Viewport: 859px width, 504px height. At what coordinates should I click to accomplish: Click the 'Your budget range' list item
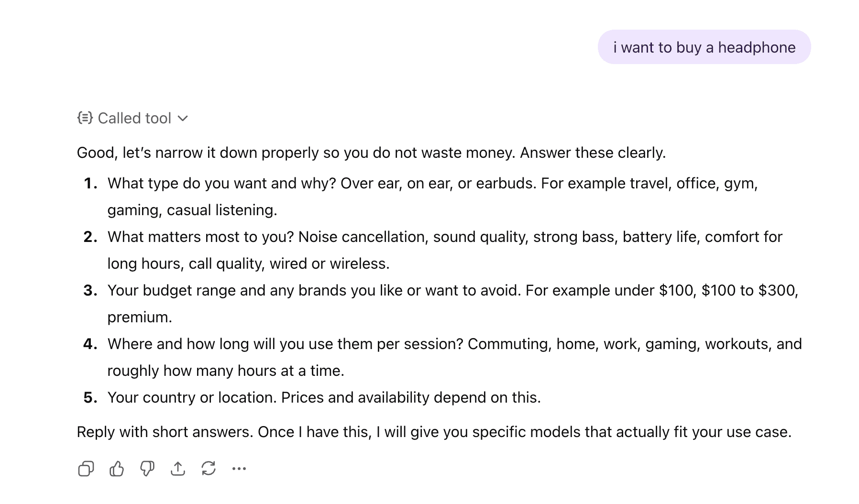[314, 290]
